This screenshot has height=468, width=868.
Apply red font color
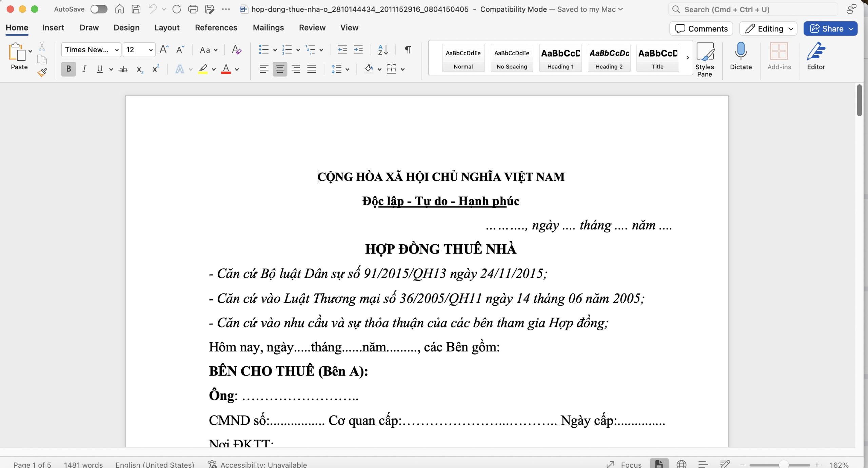226,69
